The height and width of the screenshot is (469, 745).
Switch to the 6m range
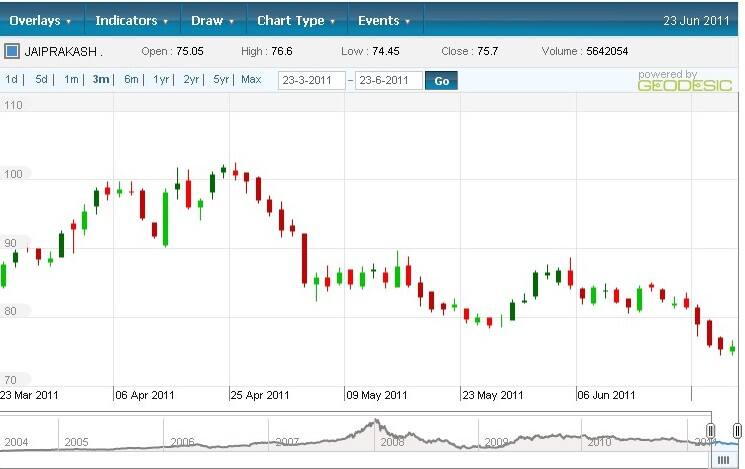131,80
